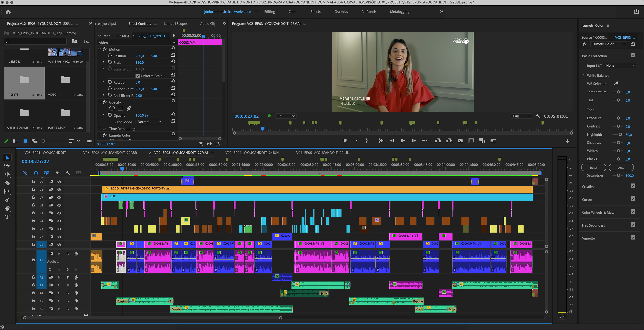Image resolution: width=644 pixels, height=330 pixels.
Task: Open V02_EP04_#YOUCANDOIT_24JUN sequence tab
Action: pyautogui.click(x=252, y=153)
